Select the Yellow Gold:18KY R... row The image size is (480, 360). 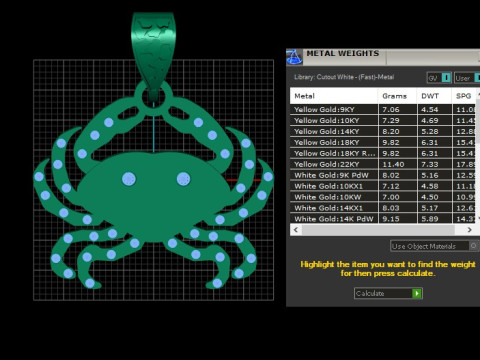pos(383,153)
